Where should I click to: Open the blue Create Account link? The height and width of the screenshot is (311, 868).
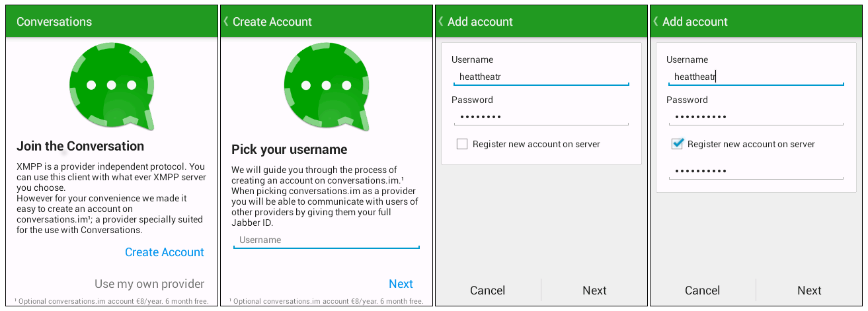pos(165,252)
